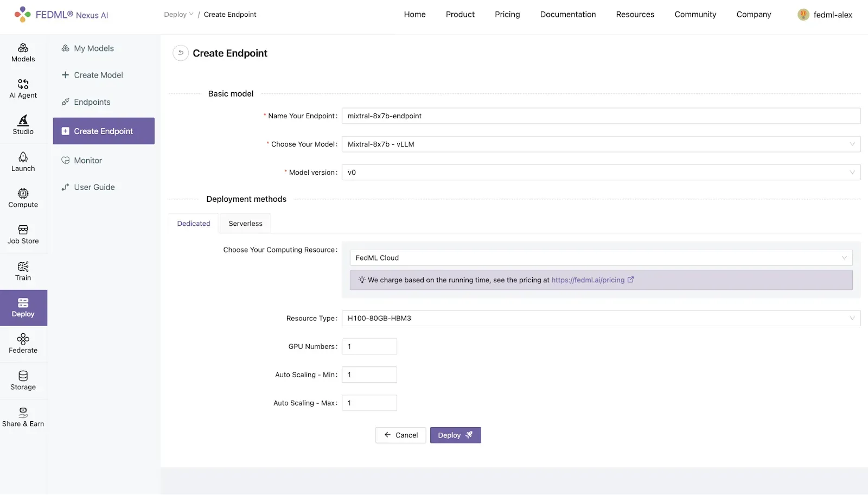Open the AI Agent section icon
This screenshot has width=868, height=495.
coord(23,84)
